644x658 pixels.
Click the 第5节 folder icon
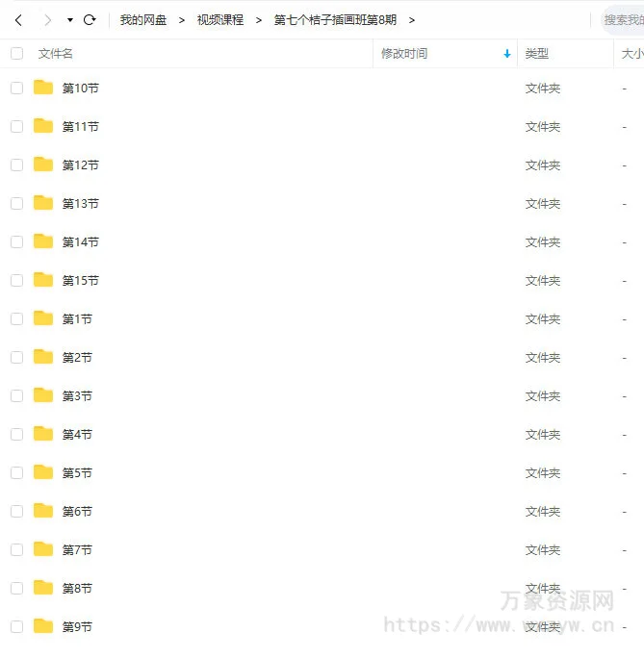point(43,472)
